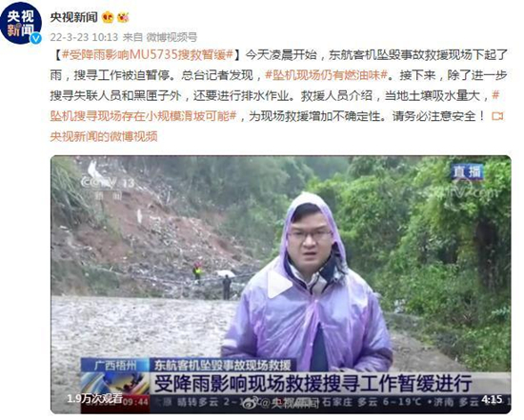Image resolution: width=524 pixels, height=420 pixels.
Task: Click the 4:15 video duration label
Action: click(x=492, y=399)
